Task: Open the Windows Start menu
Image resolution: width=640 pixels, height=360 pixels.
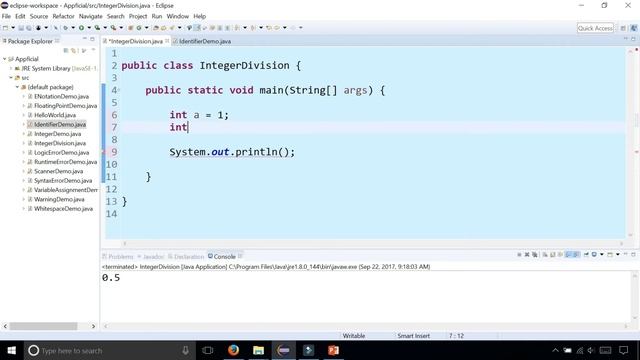Action: [x=11, y=350]
